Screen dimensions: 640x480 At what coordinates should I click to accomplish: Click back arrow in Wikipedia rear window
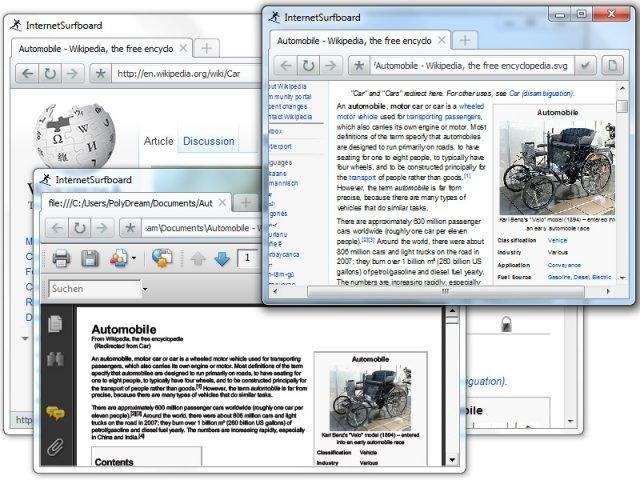coord(27,73)
